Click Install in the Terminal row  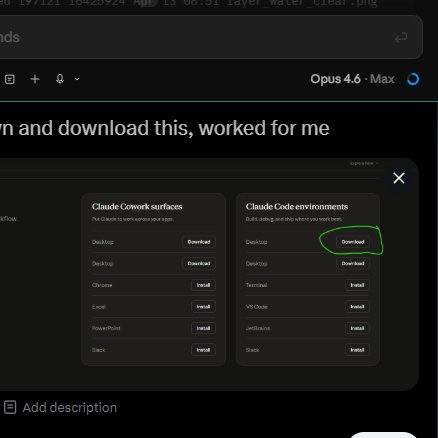coord(357,285)
